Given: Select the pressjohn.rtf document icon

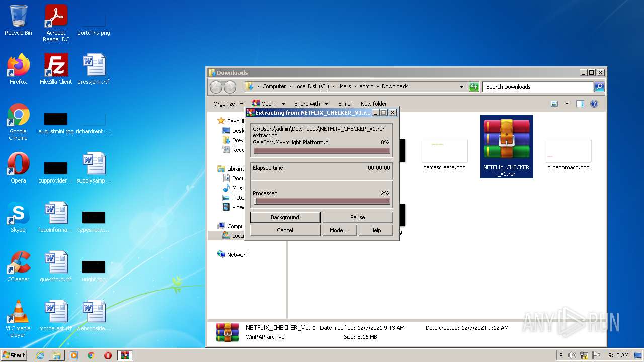Looking at the screenshot, I should 94,69.
